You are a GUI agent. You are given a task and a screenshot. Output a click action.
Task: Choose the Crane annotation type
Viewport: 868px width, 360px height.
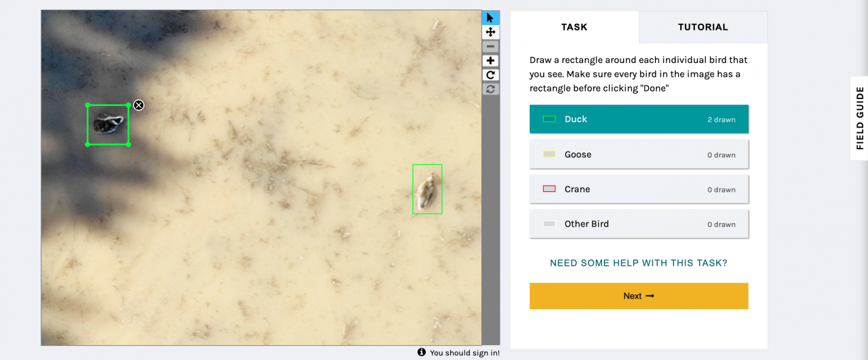(x=639, y=189)
